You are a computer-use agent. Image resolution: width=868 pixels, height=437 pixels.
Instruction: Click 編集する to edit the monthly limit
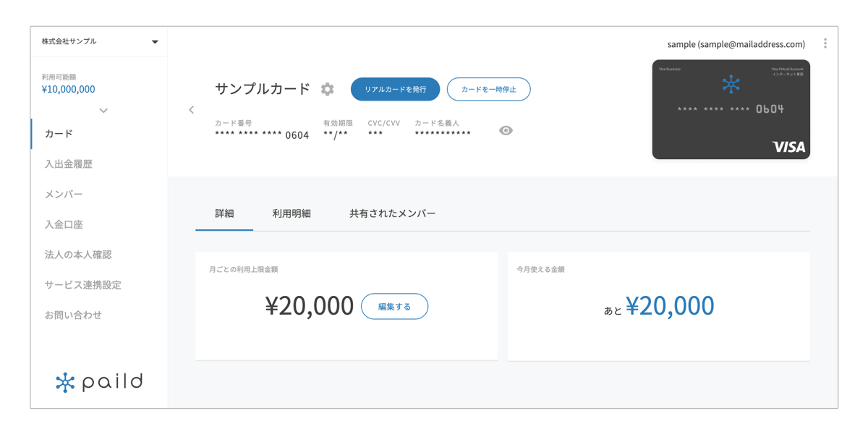pyautogui.click(x=394, y=306)
